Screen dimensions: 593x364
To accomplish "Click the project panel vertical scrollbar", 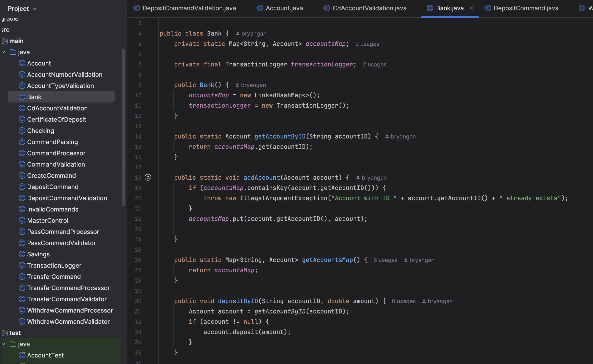I will (x=124, y=127).
